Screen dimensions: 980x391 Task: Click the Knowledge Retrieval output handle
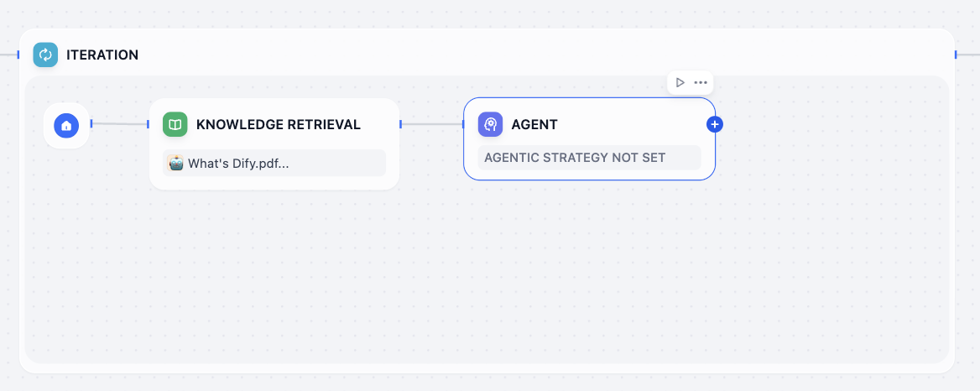click(401, 124)
